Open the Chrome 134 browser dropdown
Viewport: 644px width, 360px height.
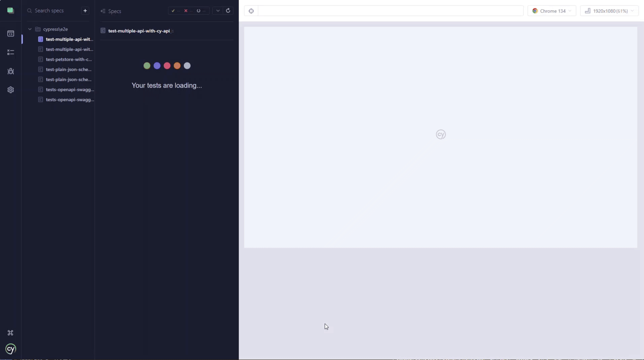pos(552,11)
